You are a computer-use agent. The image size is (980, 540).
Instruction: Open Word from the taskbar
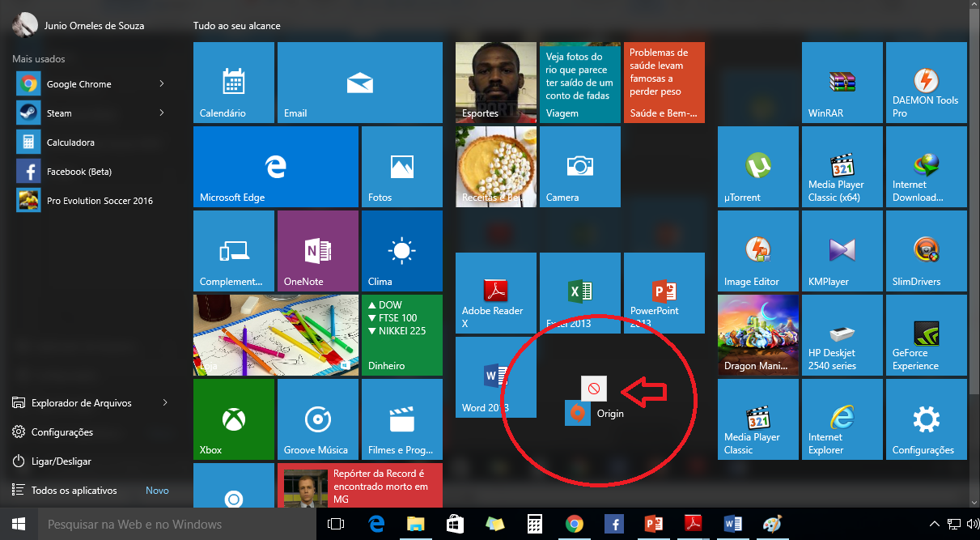click(732, 524)
